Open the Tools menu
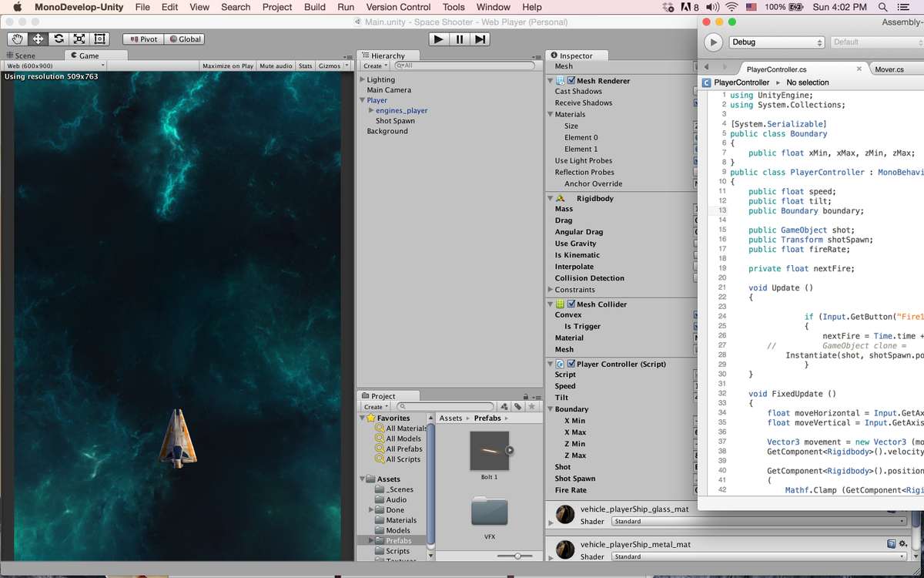 pyautogui.click(x=454, y=7)
